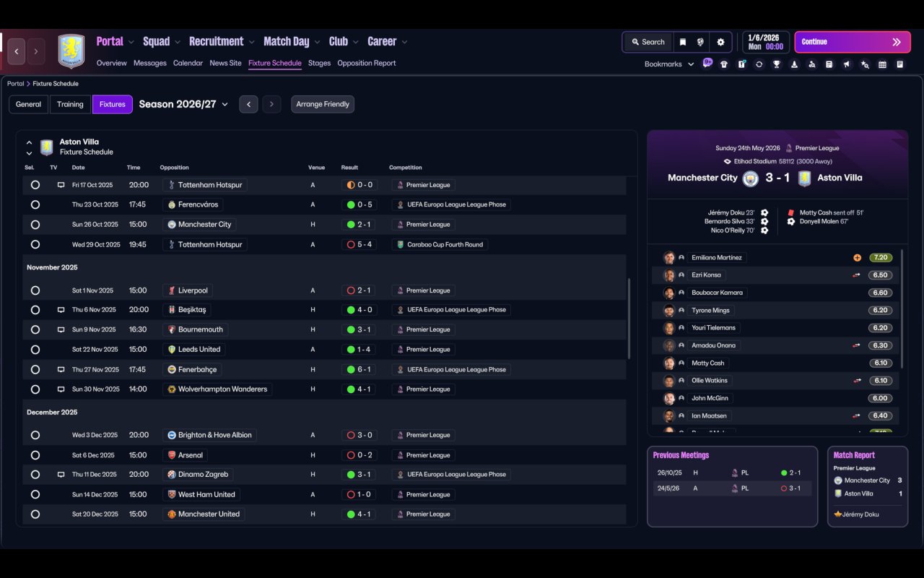Open Emiliano Martínez player row
924x578 pixels.
point(775,258)
